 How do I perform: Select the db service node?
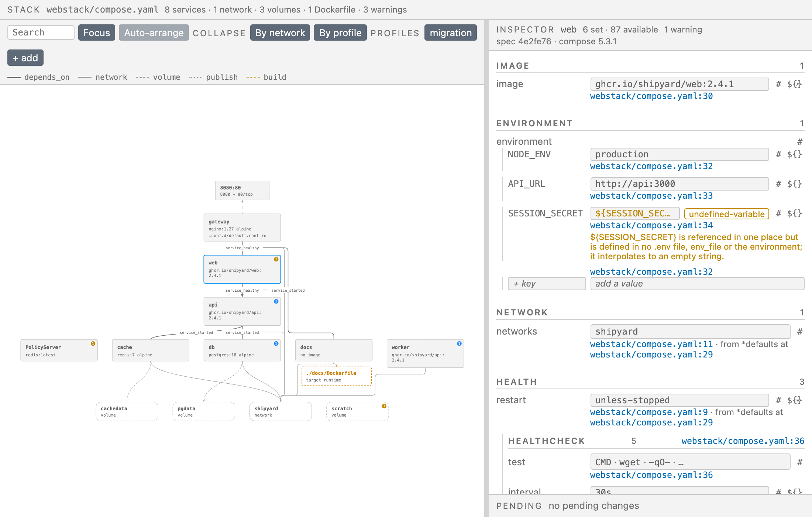pos(242,350)
